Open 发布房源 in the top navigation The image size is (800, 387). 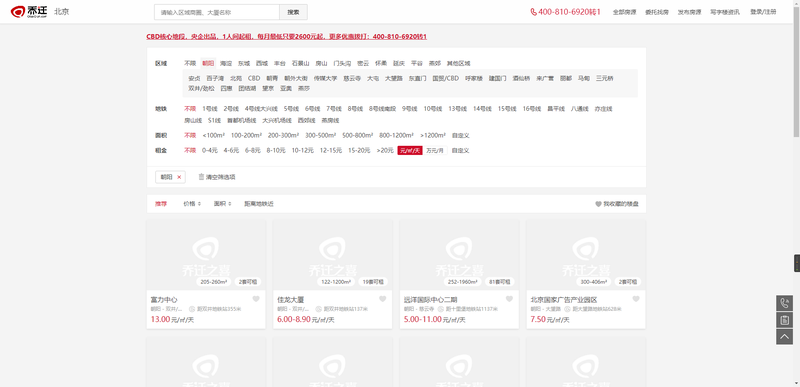coord(689,12)
